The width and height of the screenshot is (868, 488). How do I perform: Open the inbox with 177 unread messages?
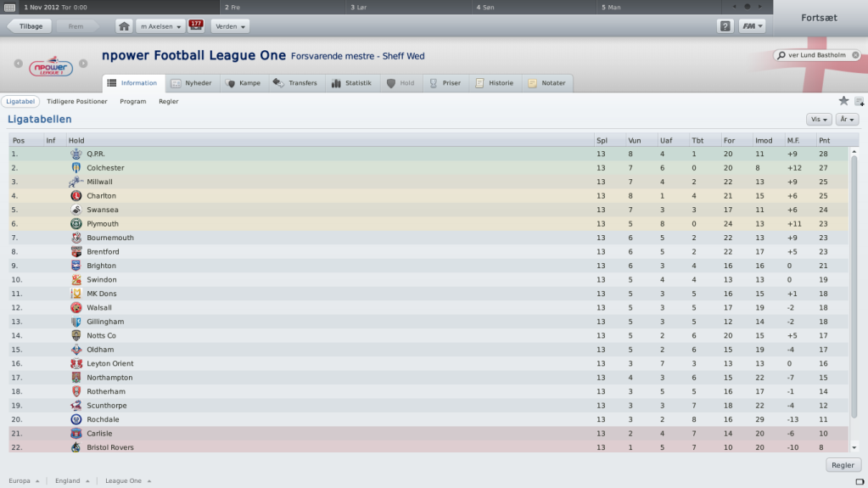click(x=196, y=25)
